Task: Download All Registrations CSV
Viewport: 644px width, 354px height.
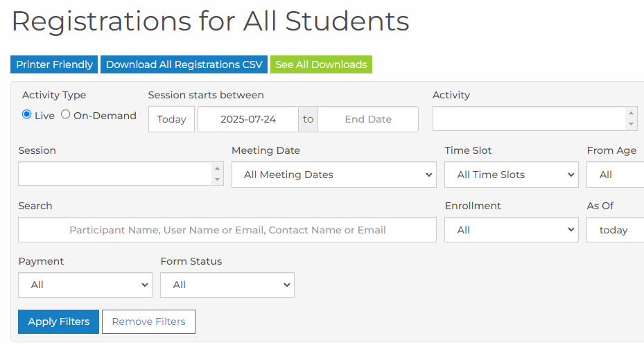Action: (x=184, y=64)
